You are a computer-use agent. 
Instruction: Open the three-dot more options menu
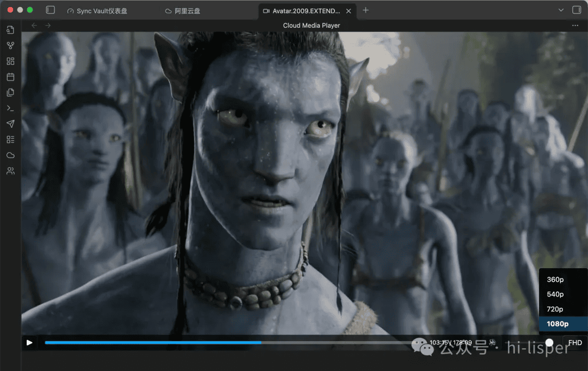click(x=575, y=26)
